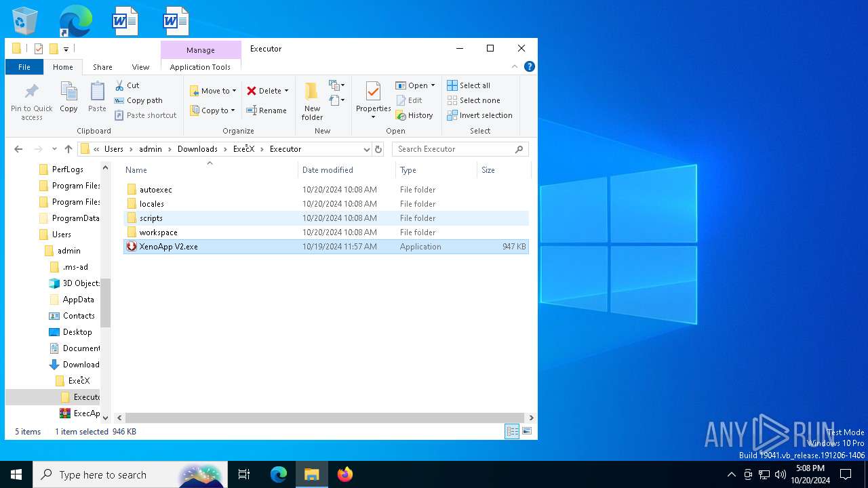Pin the folder to Quick access
868x488 pixels.
pos(31,102)
